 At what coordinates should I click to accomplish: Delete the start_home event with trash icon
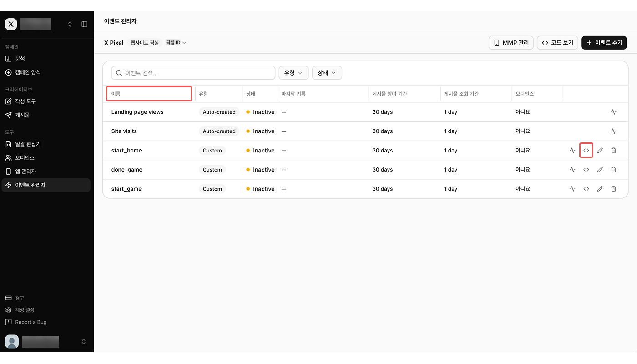613,150
